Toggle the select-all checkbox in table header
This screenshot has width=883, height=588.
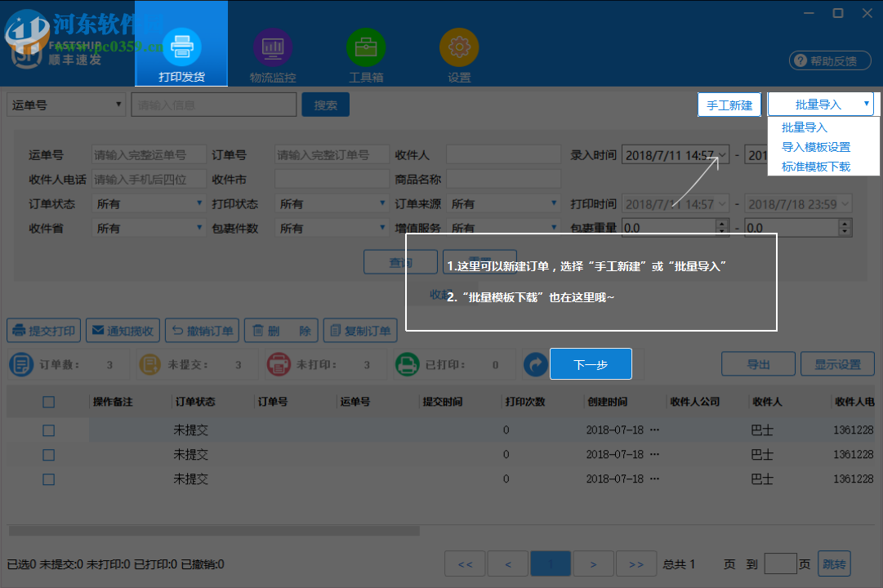coord(48,401)
